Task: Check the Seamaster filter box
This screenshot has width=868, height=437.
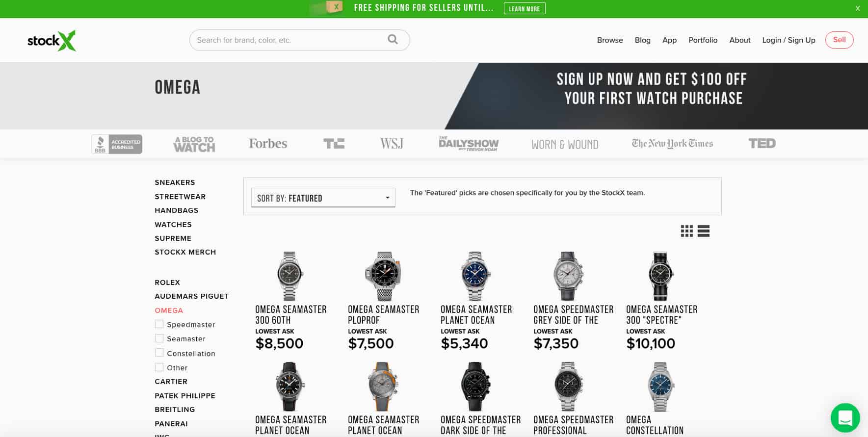Action: (x=159, y=338)
